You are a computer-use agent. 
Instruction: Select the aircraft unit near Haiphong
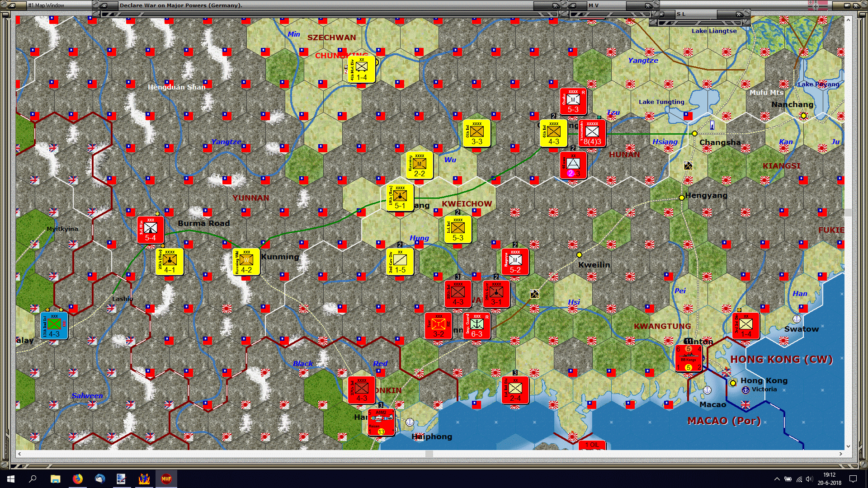point(381,422)
